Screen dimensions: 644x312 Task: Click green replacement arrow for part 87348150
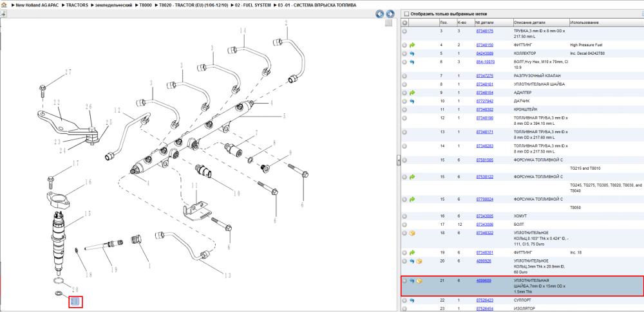point(412,45)
